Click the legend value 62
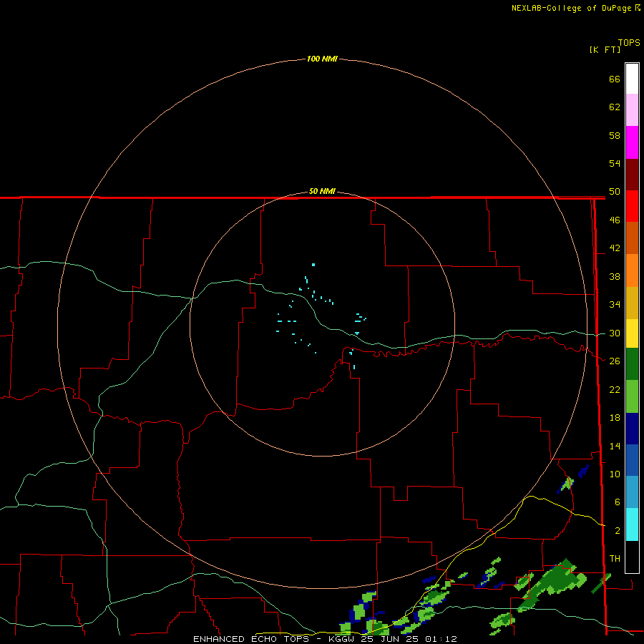 click(615, 107)
